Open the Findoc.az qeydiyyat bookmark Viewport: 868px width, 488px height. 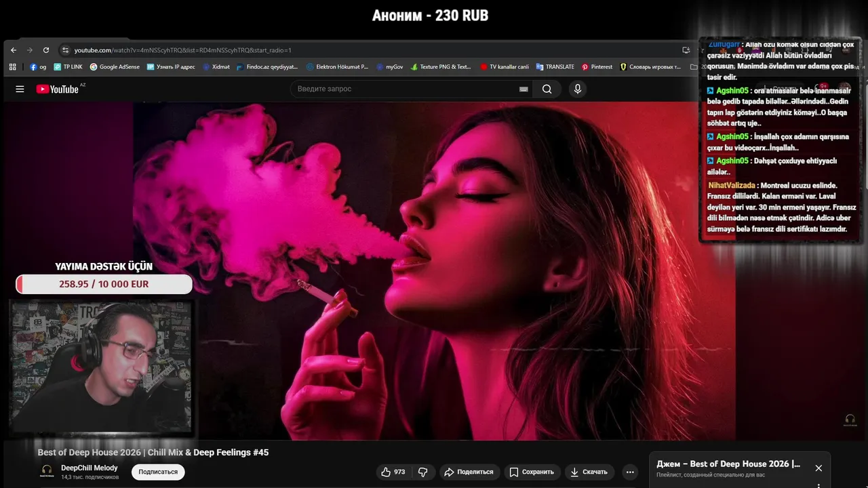(x=267, y=67)
